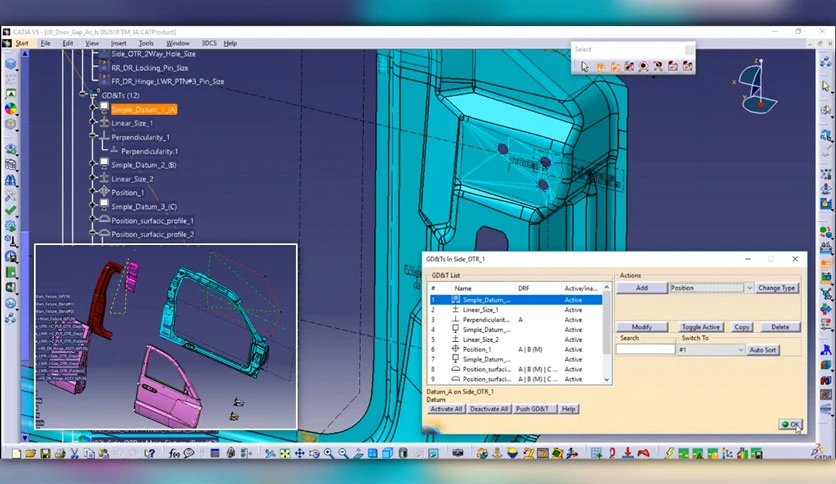The width and height of the screenshot is (836, 484).
Task: Select arrow tool in the Select toolbar
Action: click(585, 67)
